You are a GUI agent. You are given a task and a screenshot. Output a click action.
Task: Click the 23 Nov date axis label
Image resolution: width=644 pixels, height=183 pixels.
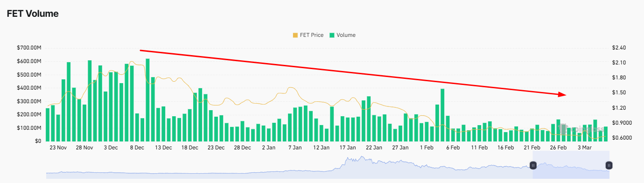pos(59,148)
